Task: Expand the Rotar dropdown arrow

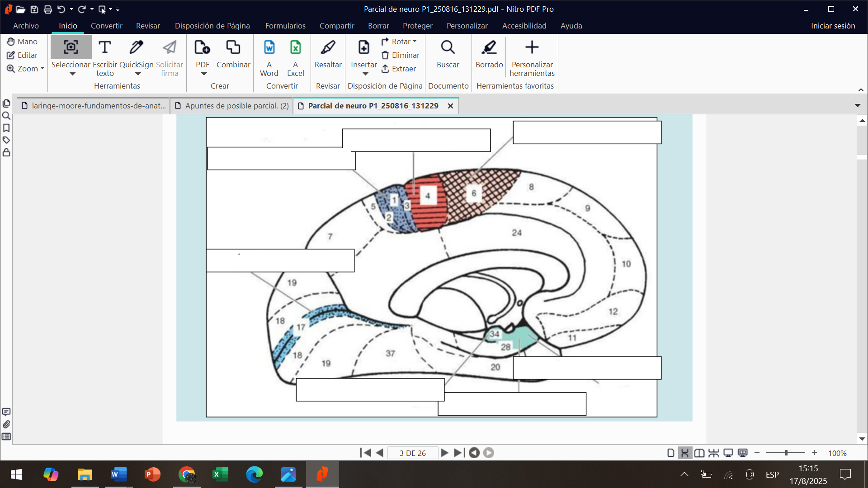Action: [415, 42]
